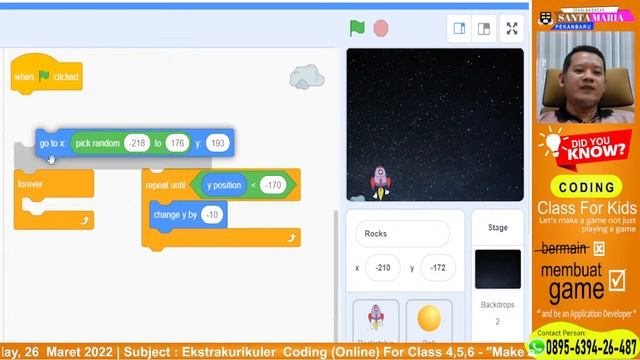This screenshot has height=360, width=640.
Task: Click the 'Stage' panel label
Action: click(x=498, y=228)
